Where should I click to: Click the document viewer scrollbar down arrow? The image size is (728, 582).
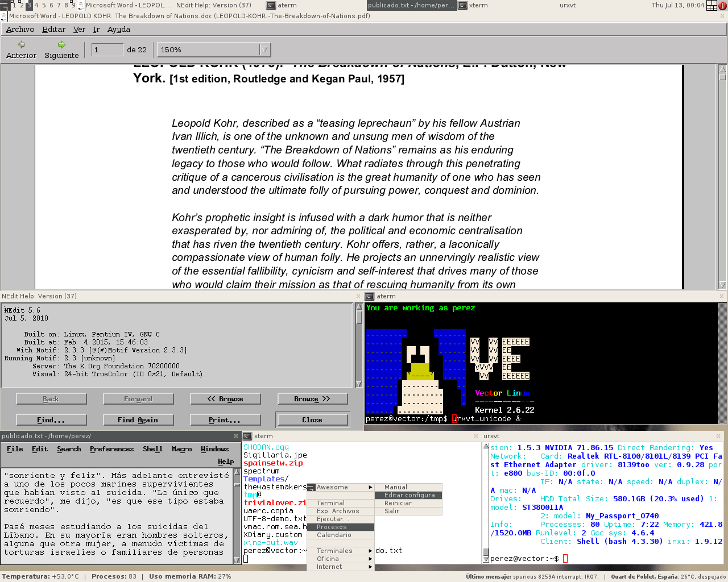pos(723,285)
